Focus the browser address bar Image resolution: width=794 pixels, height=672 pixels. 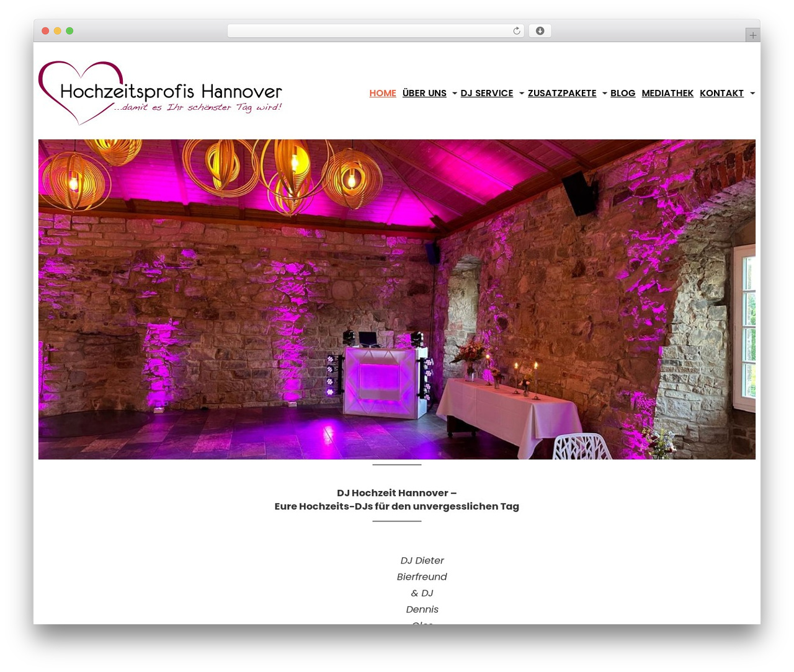click(375, 31)
